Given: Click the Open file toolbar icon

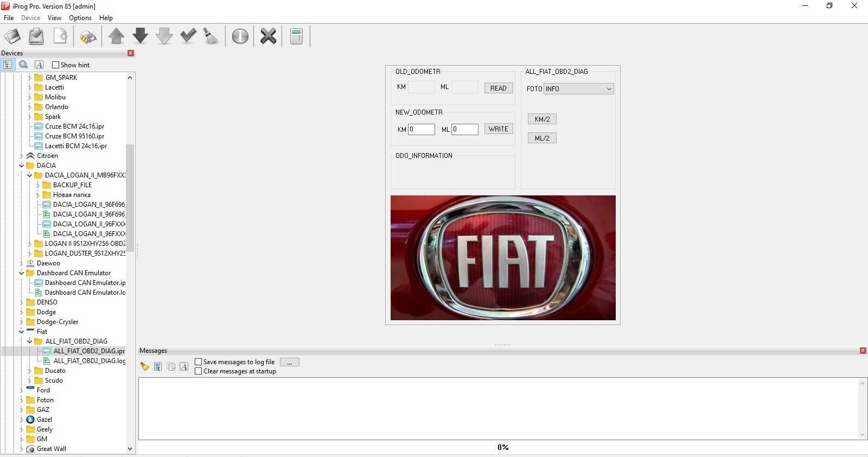Looking at the screenshot, I should click(x=12, y=36).
